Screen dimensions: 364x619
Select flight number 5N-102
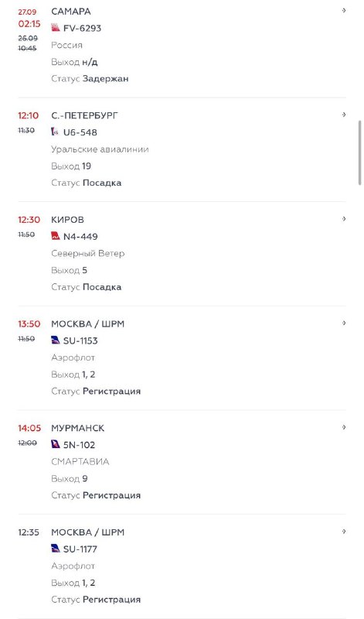(x=80, y=445)
